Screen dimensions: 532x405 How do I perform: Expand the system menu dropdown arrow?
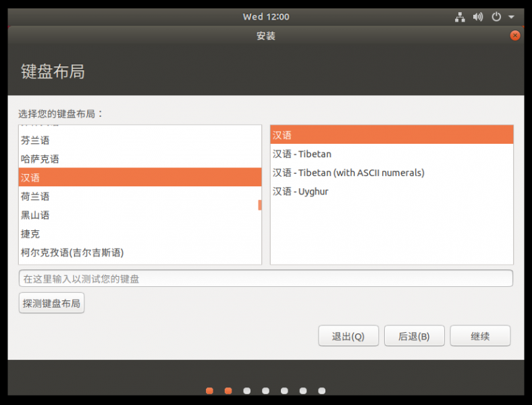[511, 17]
